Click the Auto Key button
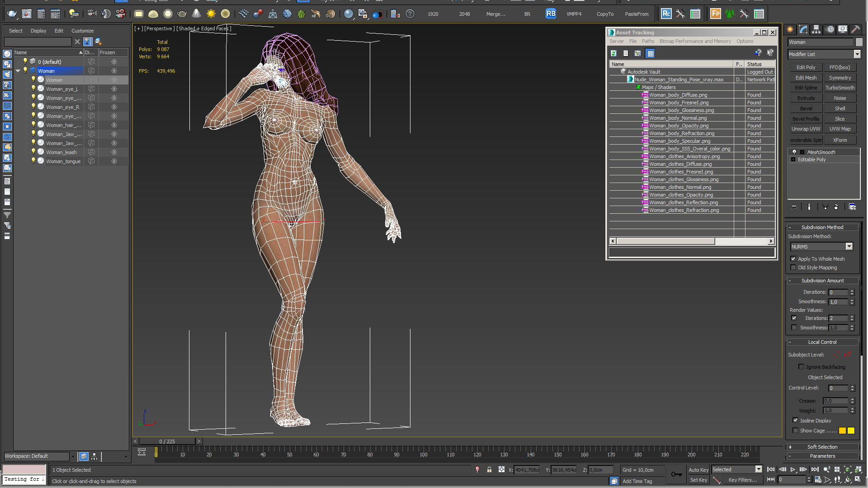This screenshot has height=488, width=868. click(x=698, y=470)
